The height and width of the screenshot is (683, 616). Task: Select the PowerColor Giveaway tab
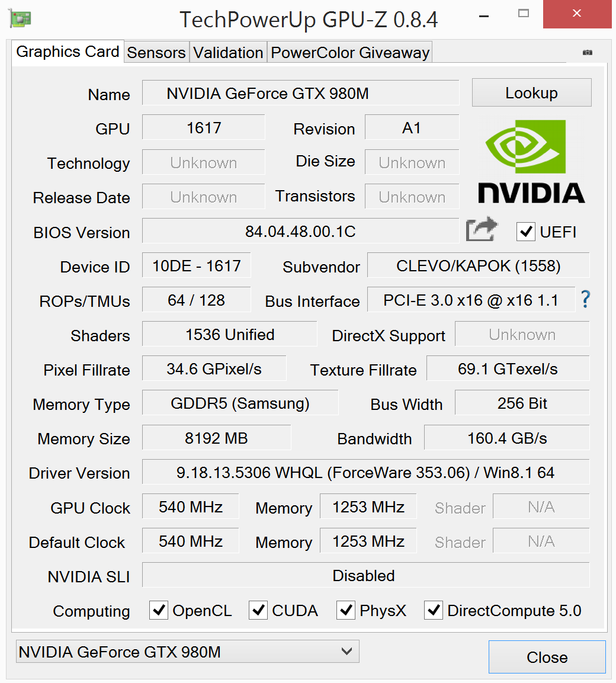pyautogui.click(x=350, y=52)
